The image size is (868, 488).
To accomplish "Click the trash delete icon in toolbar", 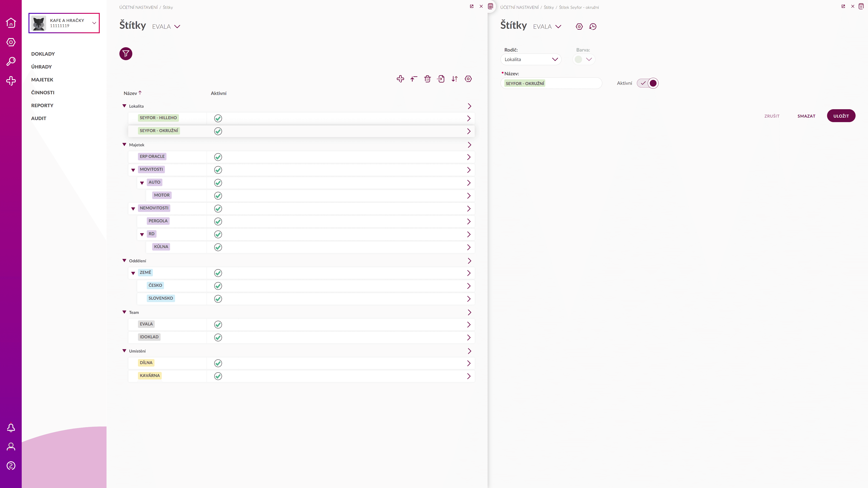I will (427, 79).
